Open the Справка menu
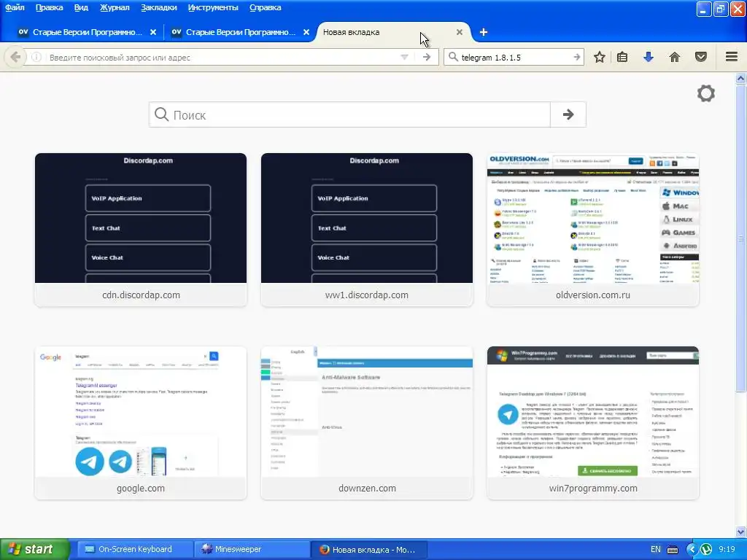 click(x=266, y=7)
